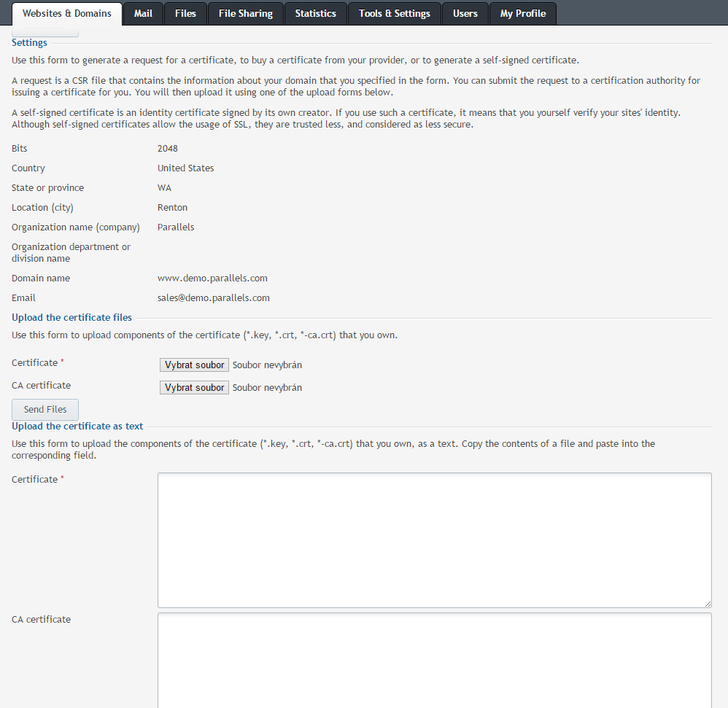Click inside the CA certificate text area

point(434,660)
